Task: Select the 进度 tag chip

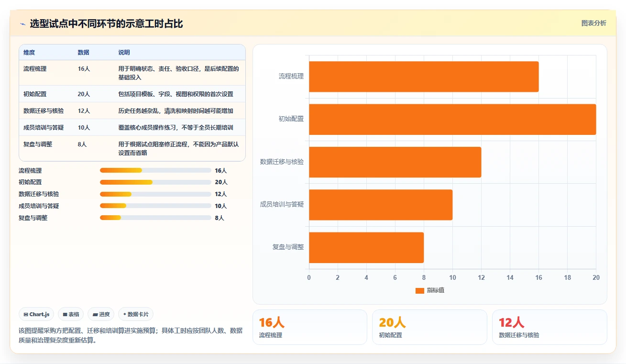Action: [101, 314]
